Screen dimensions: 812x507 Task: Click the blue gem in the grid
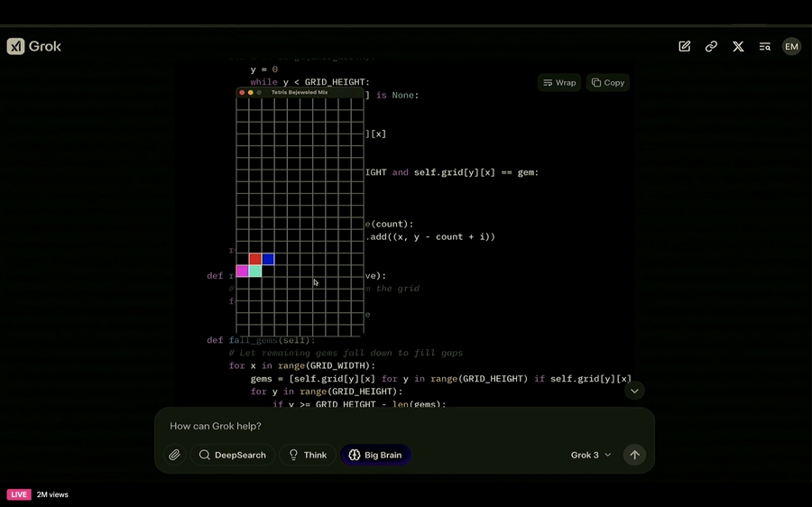(268, 259)
